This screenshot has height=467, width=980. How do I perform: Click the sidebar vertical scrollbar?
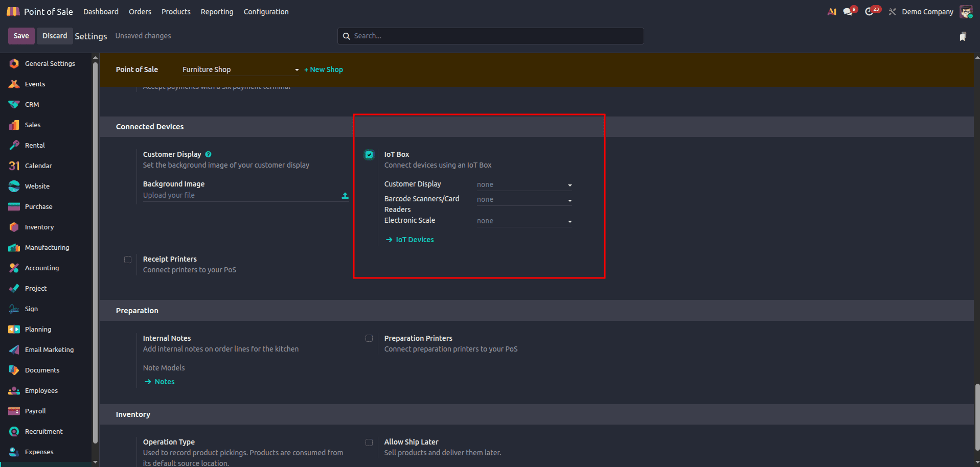click(95, 253)
